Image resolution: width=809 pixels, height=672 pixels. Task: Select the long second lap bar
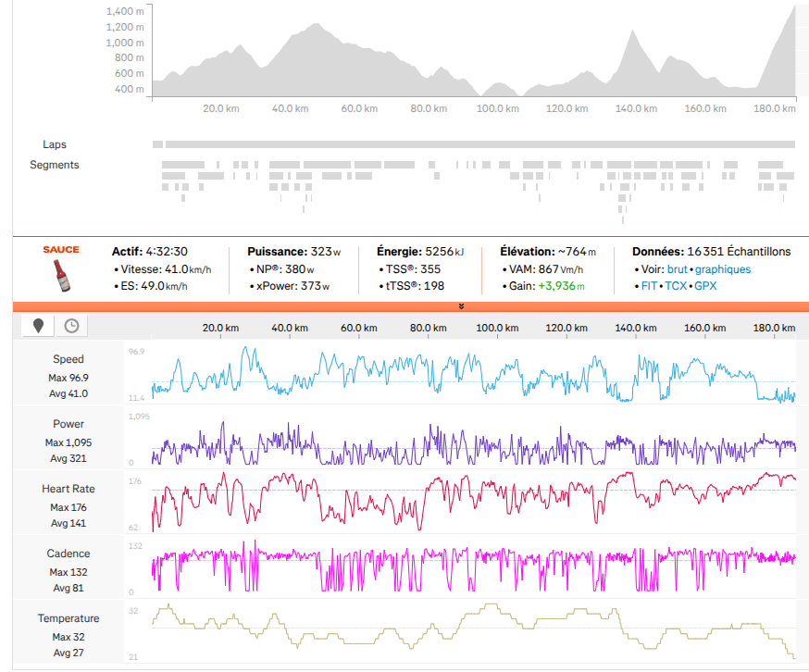point(479,144)
